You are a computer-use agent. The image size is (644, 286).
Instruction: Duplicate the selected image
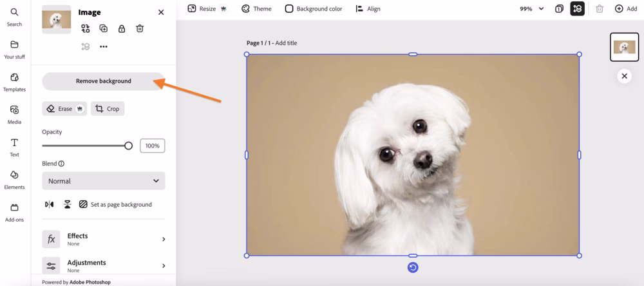click(104, 28)
